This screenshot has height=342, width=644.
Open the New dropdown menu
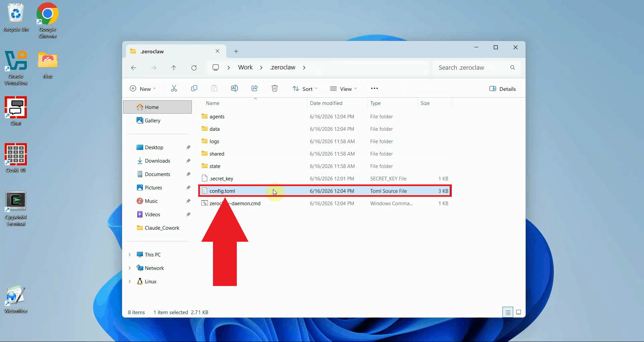click(143, 89)
